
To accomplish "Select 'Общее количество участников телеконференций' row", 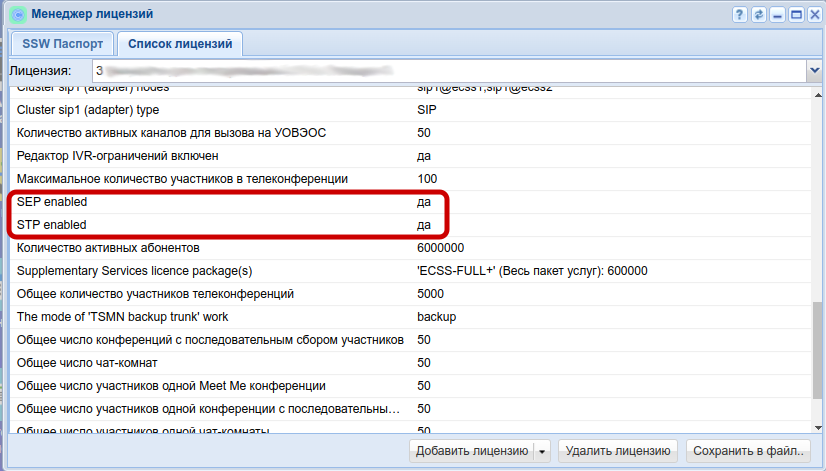I will point(410,294).
